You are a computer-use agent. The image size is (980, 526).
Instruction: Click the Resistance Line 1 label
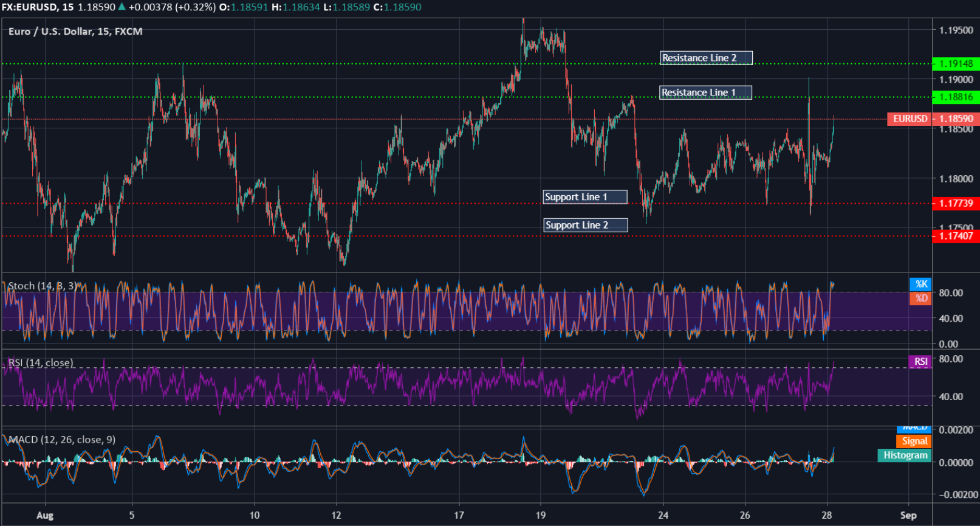(705, 92)
